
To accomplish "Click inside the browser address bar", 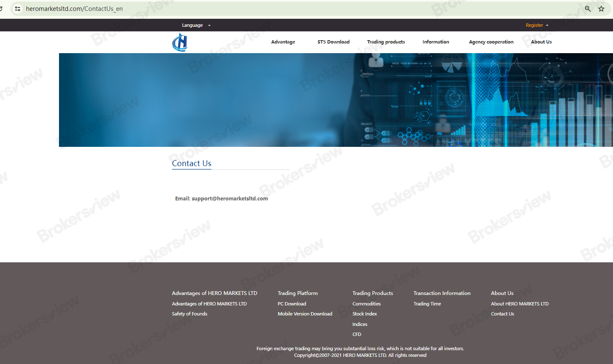I will tap(167, 8).
